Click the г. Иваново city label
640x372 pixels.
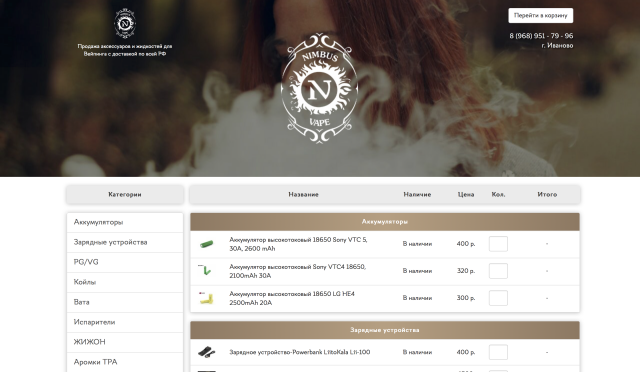click(557, 46)
